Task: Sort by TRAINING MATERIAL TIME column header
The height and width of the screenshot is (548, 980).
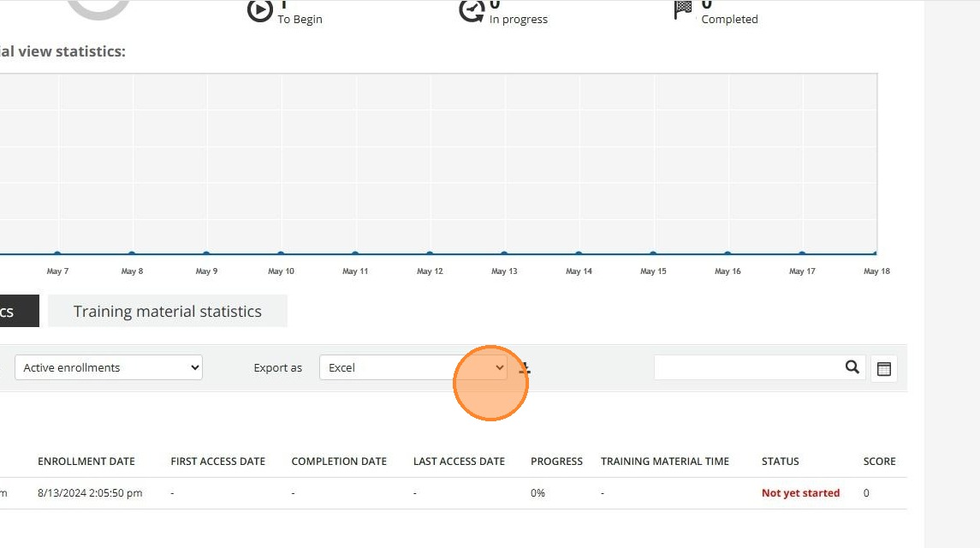Action: [665, 461]
